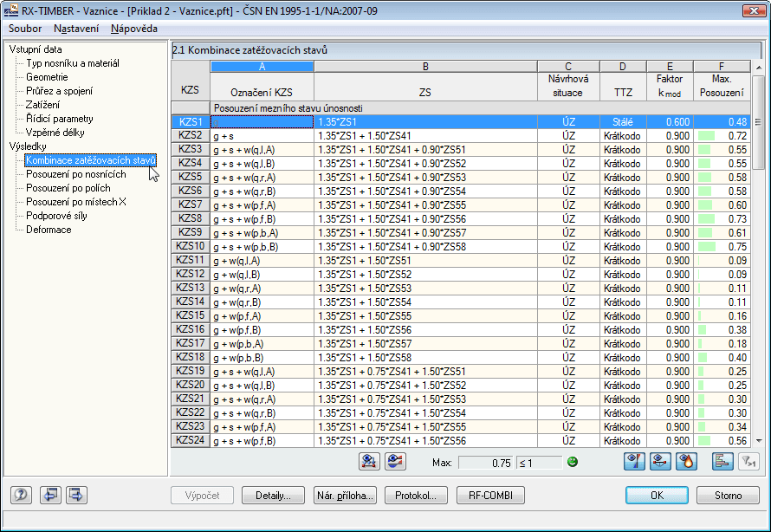
Task: Click max value 0.73 in KZS8 row
Action: pyautogui.click(x=737, y=219)
